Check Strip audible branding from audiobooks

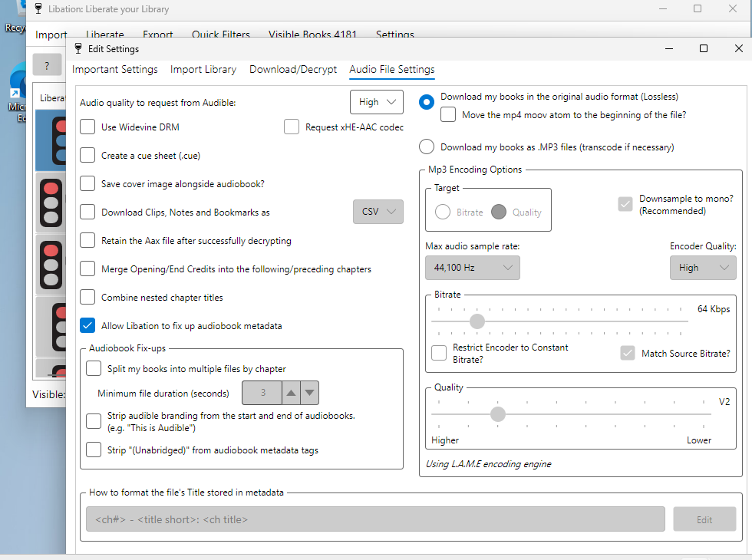coord(94,421)
